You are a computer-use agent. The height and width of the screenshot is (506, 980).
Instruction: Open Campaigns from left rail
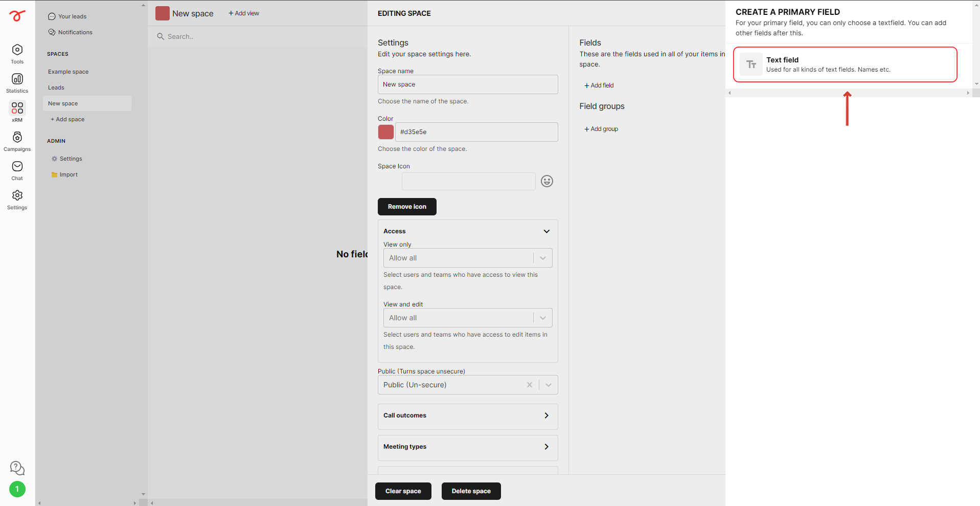pos(17,141)
